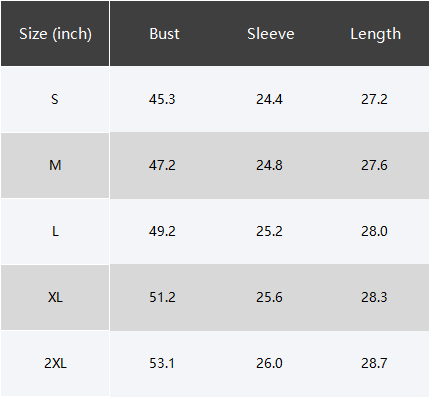Image resolution: width=429 pixels, height=397 pixels.
Task: Select length value 28.0
Action: (374, 231)
